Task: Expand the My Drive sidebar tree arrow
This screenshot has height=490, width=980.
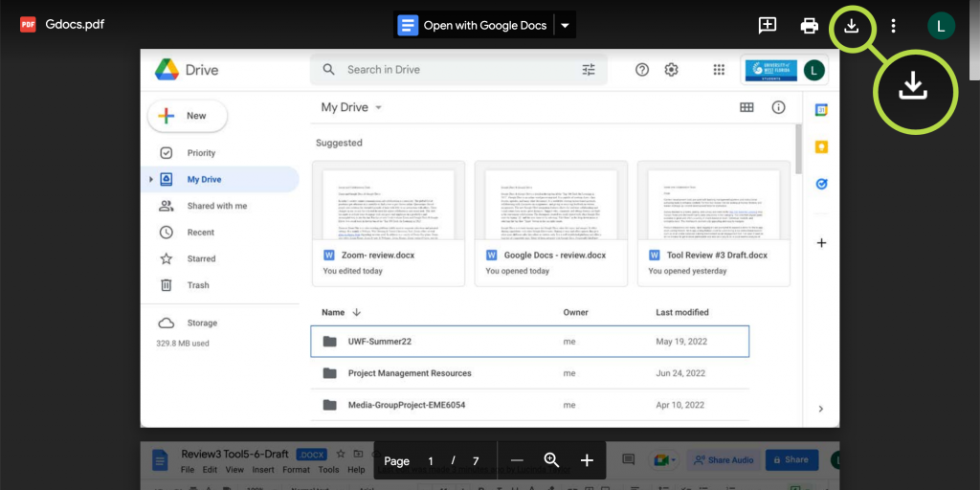Action: point(150,179)
